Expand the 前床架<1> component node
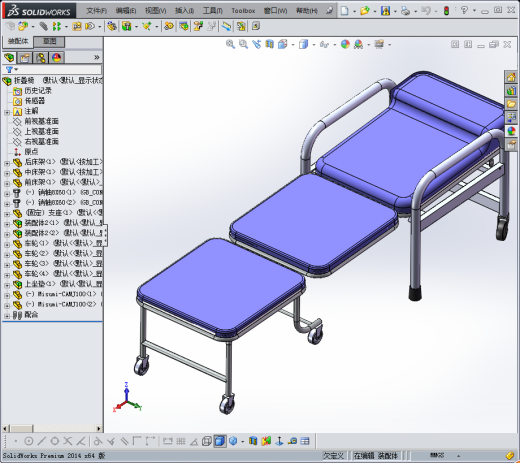The height and width of the screenshot is (463, 520). click(7, 183)
